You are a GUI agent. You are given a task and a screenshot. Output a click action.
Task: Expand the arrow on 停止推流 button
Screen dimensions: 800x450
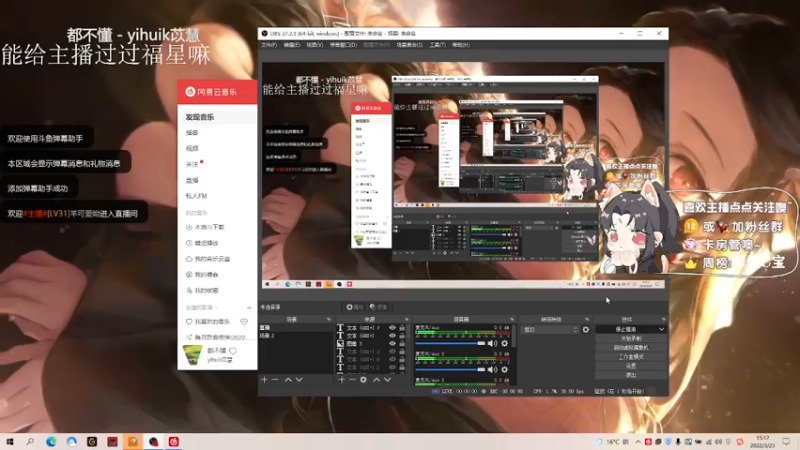[661, 329]
